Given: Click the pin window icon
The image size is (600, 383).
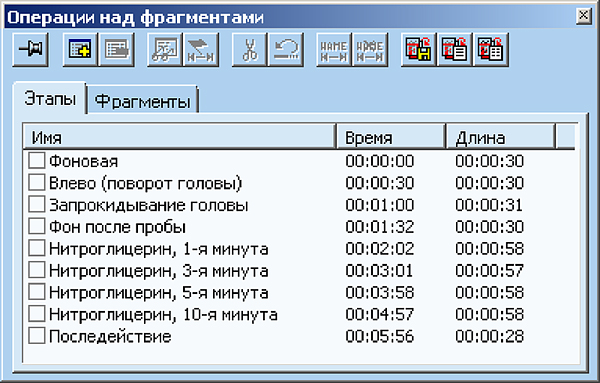Looking at the screenshot, I should (31, 50).
